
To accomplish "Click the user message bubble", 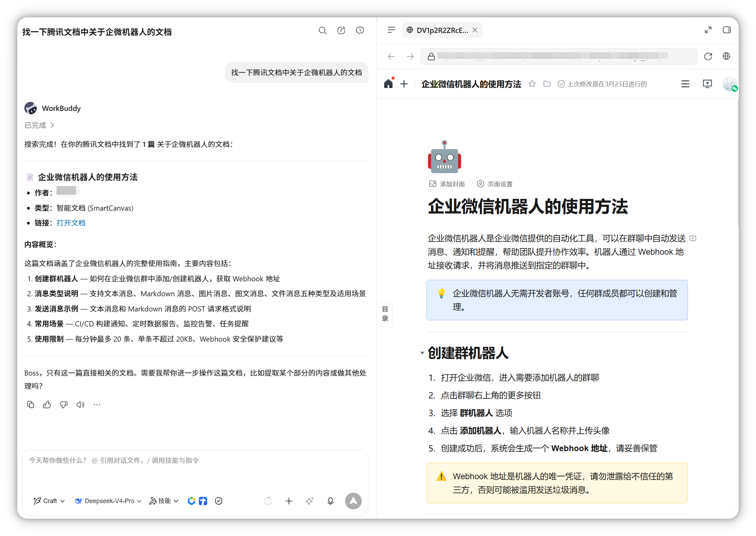I will [x=297, y=72].
